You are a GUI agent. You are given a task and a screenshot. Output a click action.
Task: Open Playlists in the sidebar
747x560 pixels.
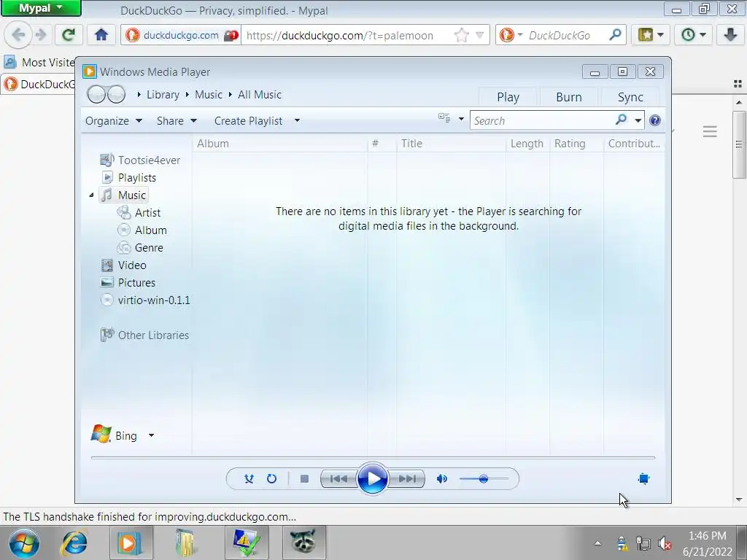(x=128, y=178)
